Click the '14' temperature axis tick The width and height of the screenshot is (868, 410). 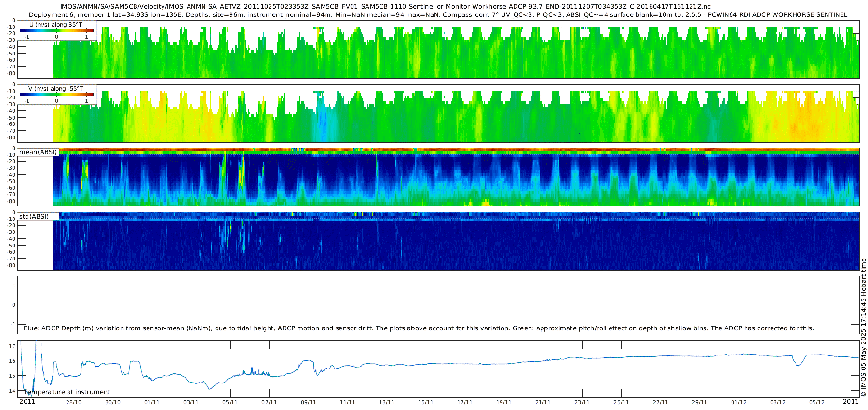tap(12, 391)
